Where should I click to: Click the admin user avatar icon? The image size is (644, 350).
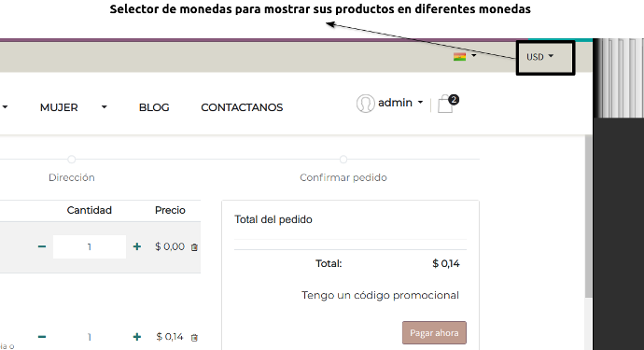(x=365, y=103)
